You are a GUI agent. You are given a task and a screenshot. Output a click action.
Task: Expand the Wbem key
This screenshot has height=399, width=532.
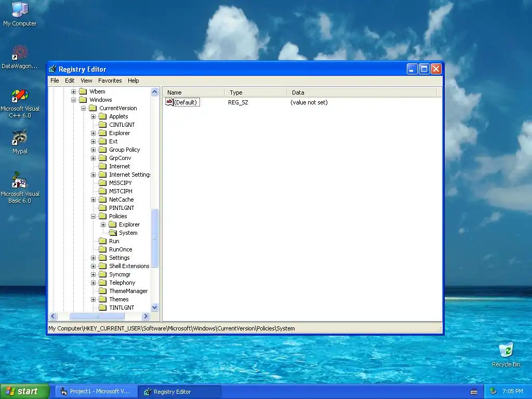73,91
